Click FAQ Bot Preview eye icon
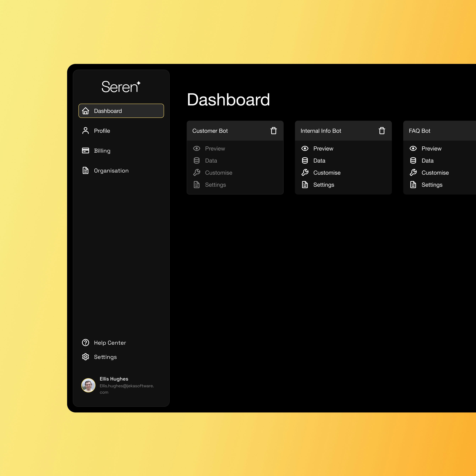 click(413, 148)
